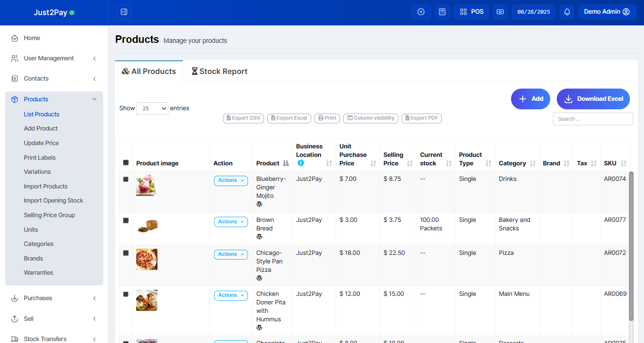Viewport: 644px width, 343px height.
Task: Toggle the select-all checkbox in table header
Action: click(126, 163)
